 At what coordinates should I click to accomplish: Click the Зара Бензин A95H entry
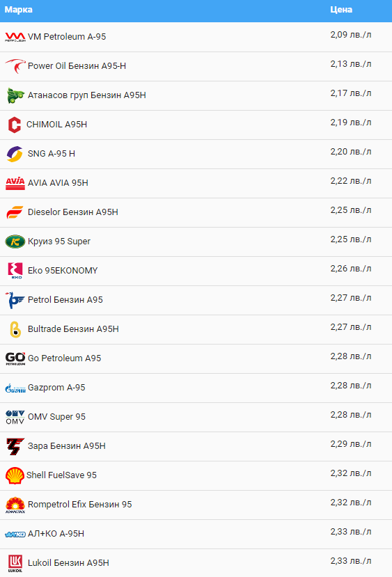pyautogui.click(x=67, y=446)
